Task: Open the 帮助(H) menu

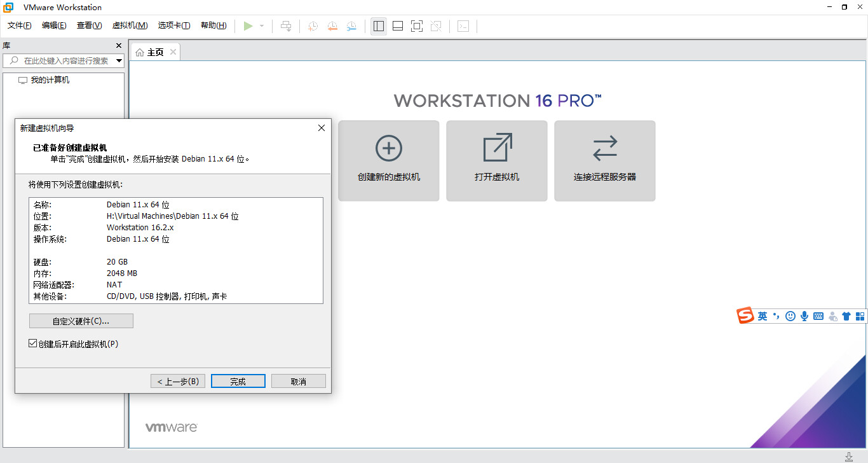Action: pyautogui.click(x=214, y=25)
